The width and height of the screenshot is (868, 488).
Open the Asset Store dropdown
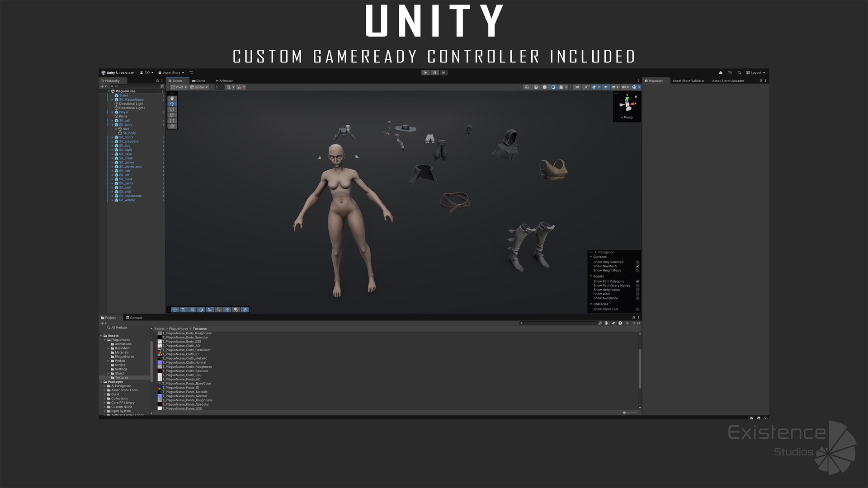(171, 73)
